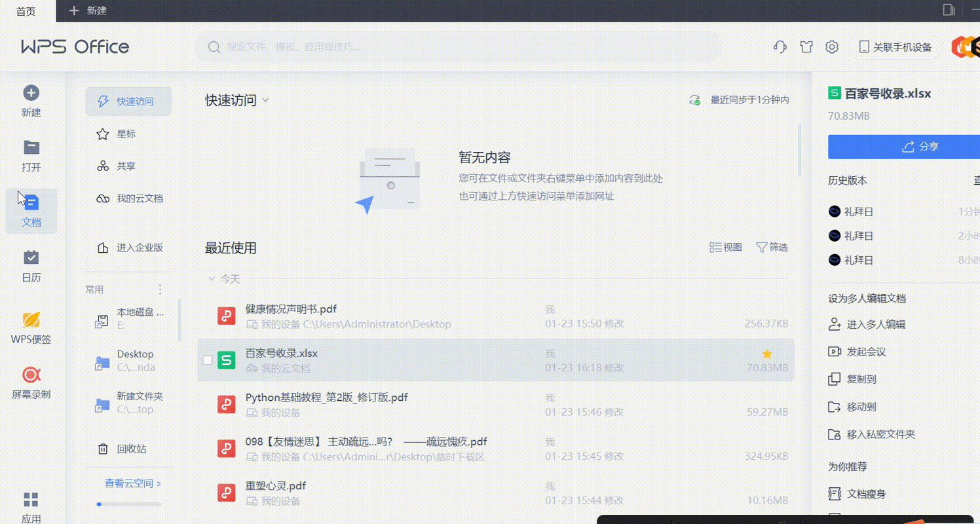Image resolution: width=980 pixels, height=524 pixels.
Task: Open the settings gear icon
Action: [832, 47]
